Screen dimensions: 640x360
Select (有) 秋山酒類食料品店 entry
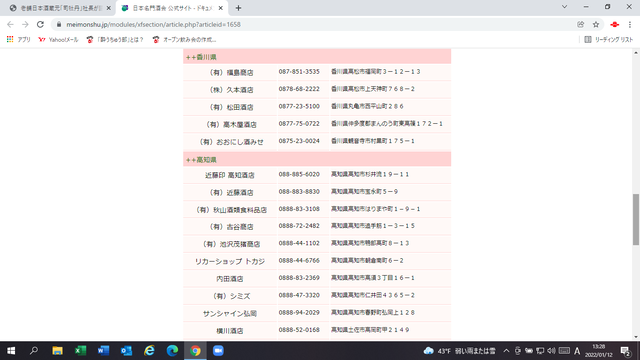(231, 210)
